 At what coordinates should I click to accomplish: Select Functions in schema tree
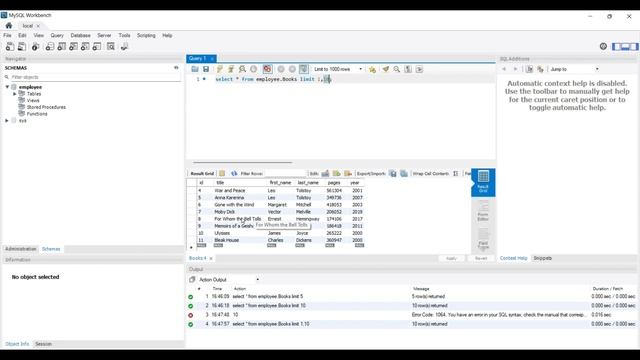click(x=37, y=114)
